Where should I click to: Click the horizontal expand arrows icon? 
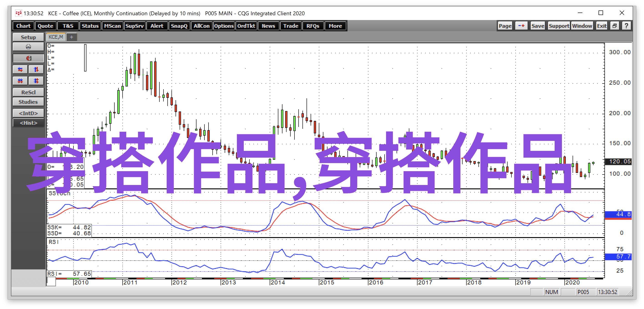click(20, 70)
